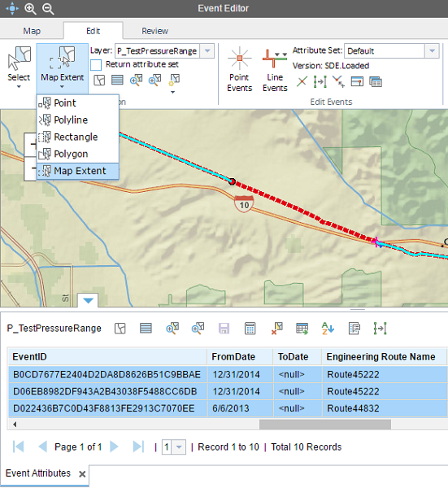Image resolution: width=448 pixels, height=488 pixels.
Task: Click the document notes icon in table toolbar
Action: click(x=354, y=329)
